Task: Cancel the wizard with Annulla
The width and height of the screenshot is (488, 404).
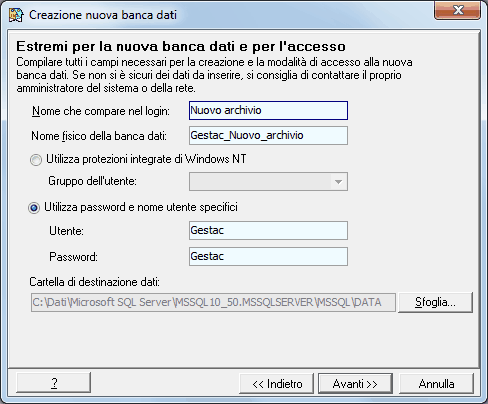Action: click(436, 384)
